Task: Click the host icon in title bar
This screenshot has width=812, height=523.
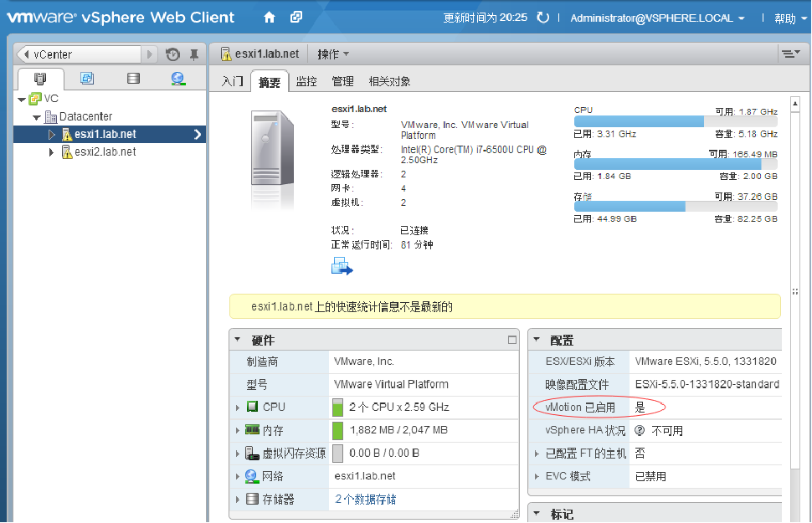Action: pos(226,54)
